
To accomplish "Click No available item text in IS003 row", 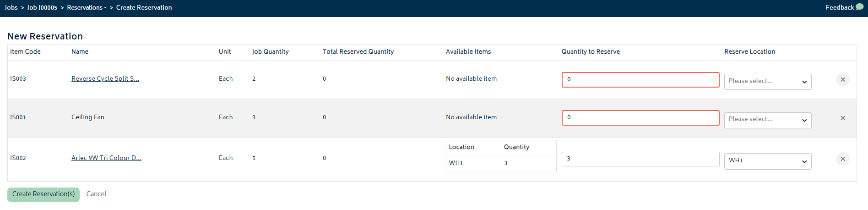I will coord(471,78).
